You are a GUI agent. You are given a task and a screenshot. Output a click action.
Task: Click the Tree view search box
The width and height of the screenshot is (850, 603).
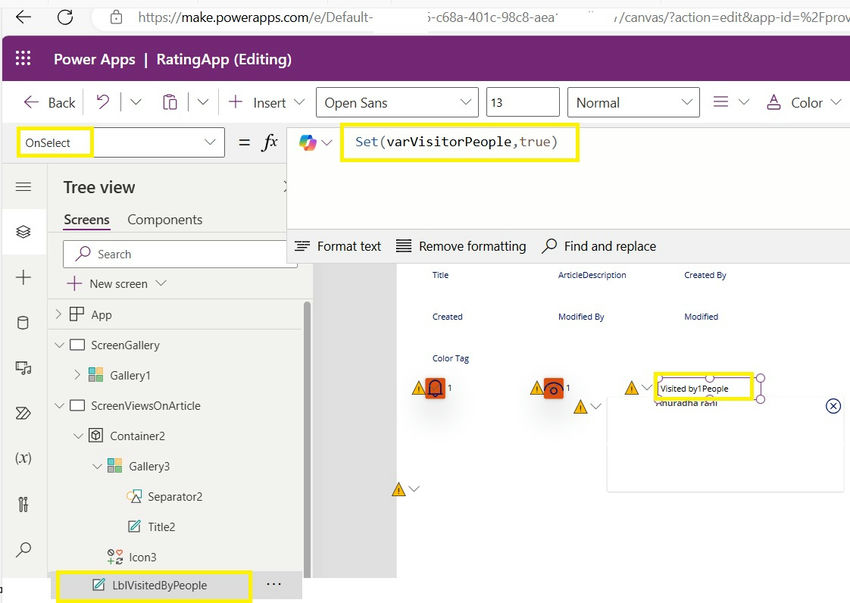[x=179, y=254]
